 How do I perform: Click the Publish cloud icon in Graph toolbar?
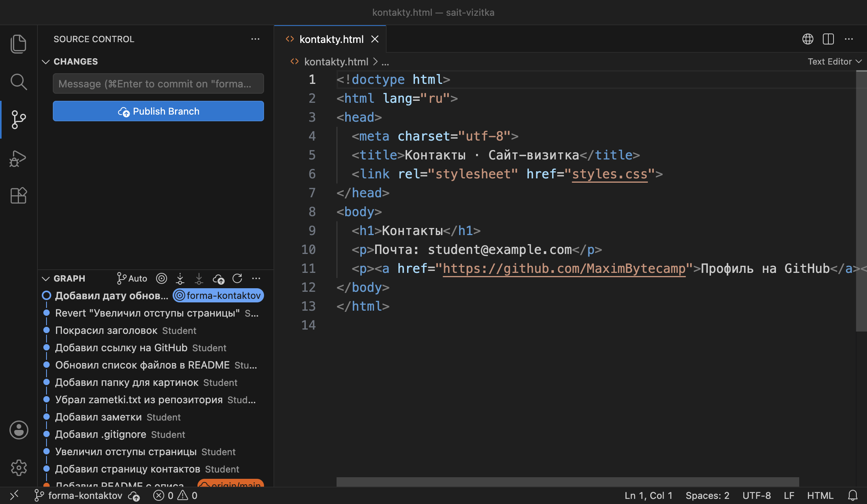218,279
